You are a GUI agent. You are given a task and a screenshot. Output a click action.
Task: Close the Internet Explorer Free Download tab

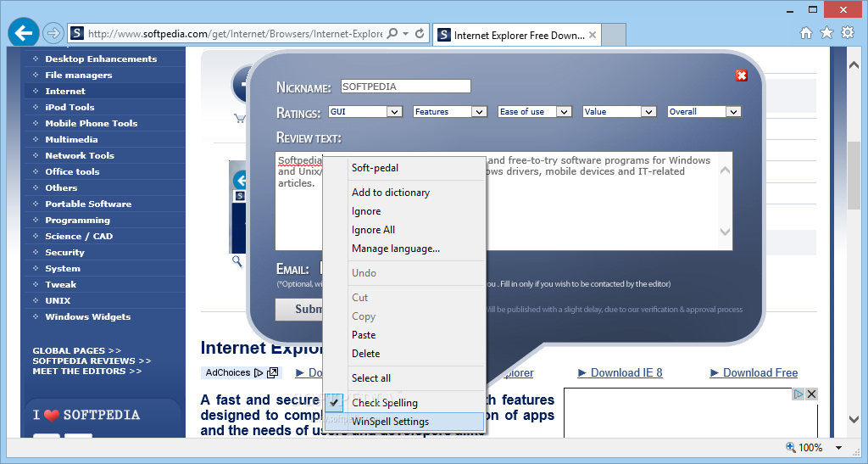[x=593, y=35]
